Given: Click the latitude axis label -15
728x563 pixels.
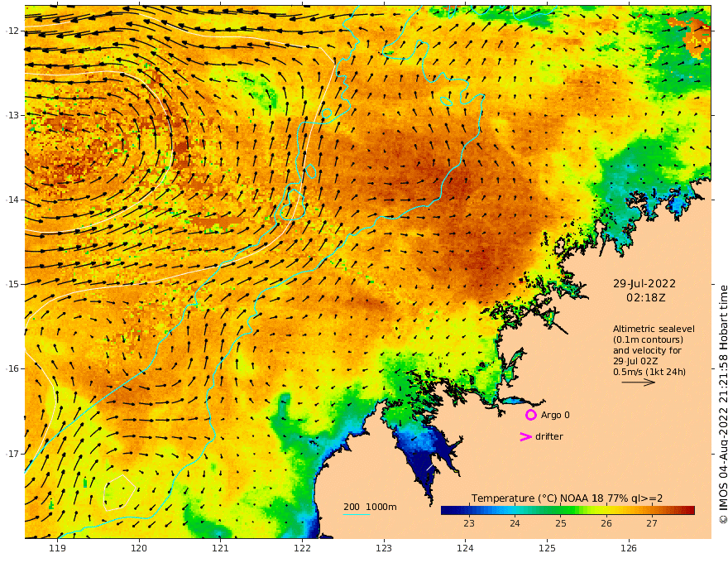Looking at the screenshot, I should pyautogui.click(x=12, y=284).
